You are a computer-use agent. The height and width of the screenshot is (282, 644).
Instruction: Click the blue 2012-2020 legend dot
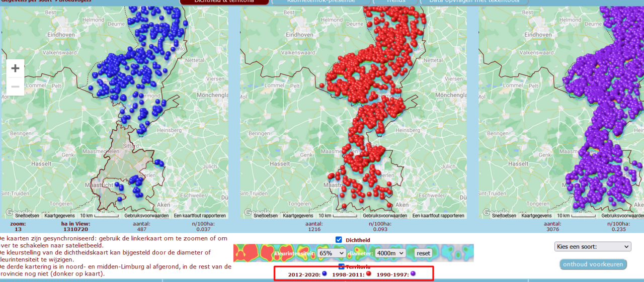(325, 274)
